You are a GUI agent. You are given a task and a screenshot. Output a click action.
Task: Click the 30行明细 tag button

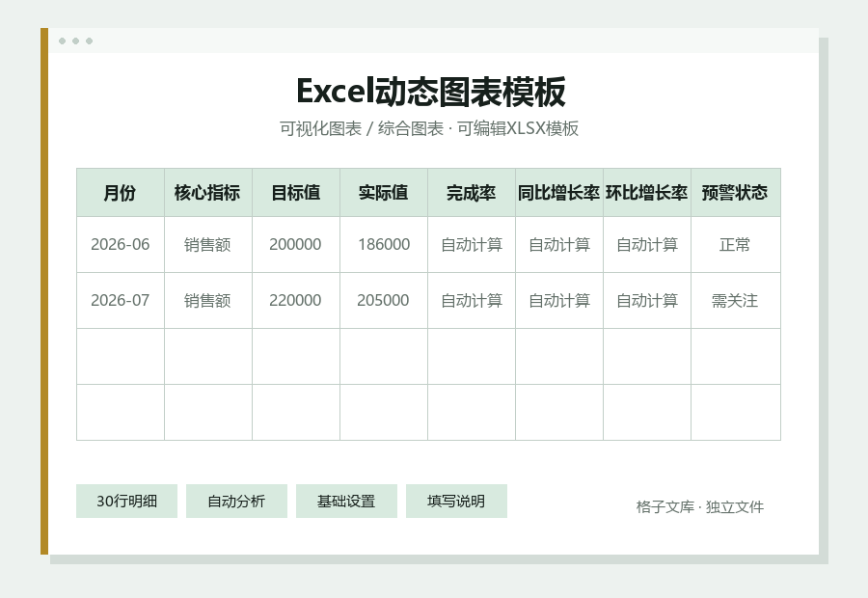click(126, 502)
